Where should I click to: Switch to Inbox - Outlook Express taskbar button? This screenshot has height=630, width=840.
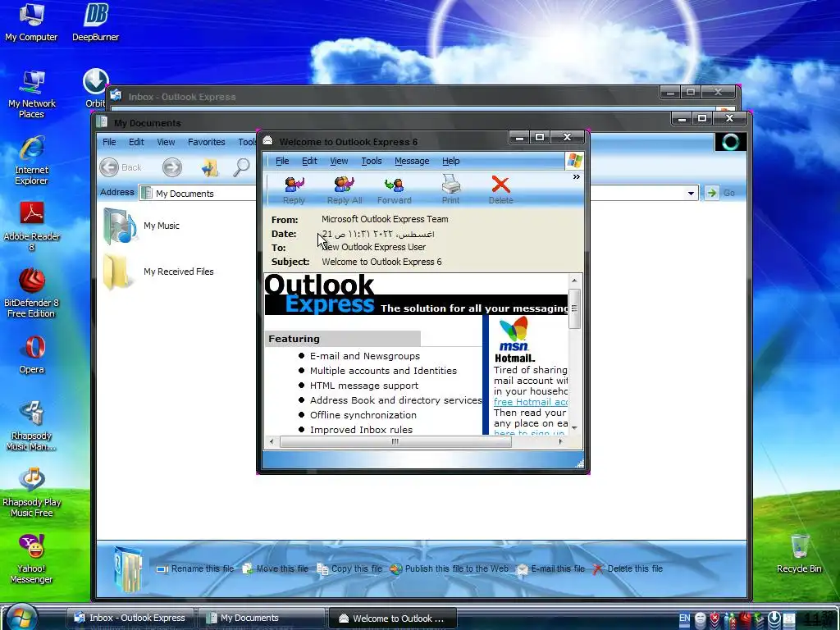(x=130, y=619)
